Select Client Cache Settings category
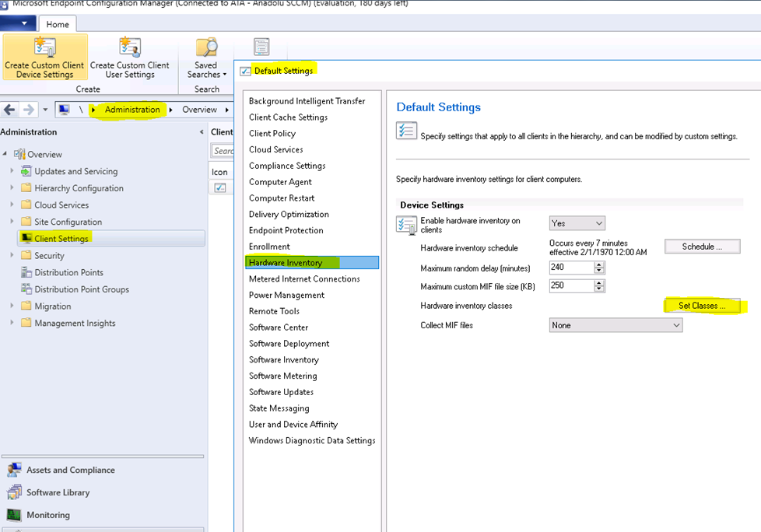The image size is (761, 532). click(x=288, y=117)
